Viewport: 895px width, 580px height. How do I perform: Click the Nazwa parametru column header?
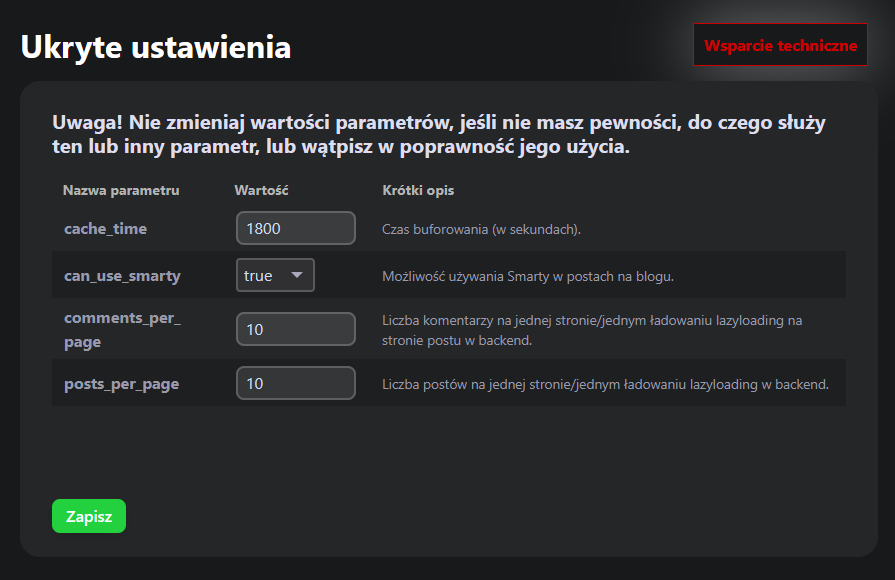point(120,190)
